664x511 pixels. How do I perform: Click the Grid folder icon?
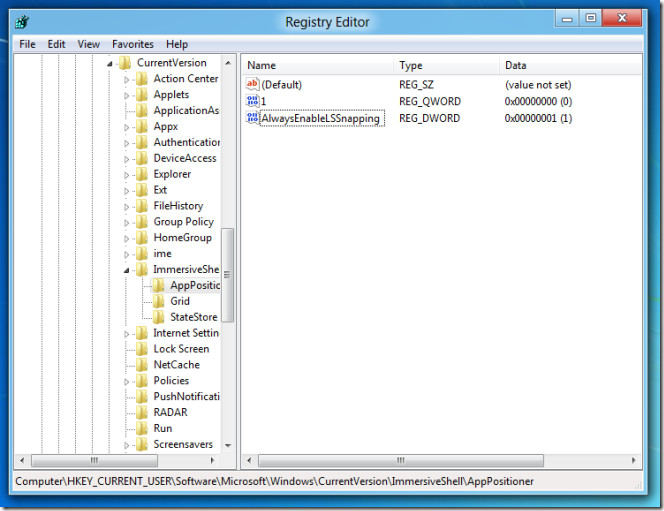point(158,301)
